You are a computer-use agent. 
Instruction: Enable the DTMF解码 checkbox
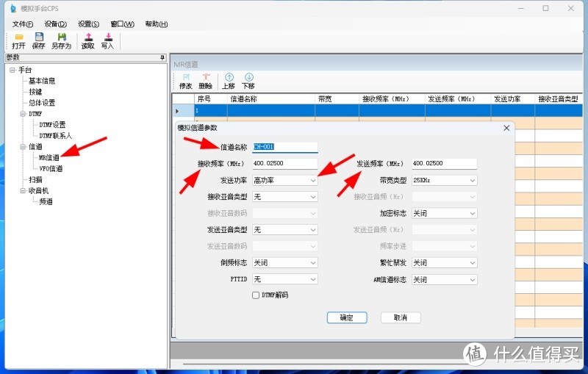pos(256,295)
